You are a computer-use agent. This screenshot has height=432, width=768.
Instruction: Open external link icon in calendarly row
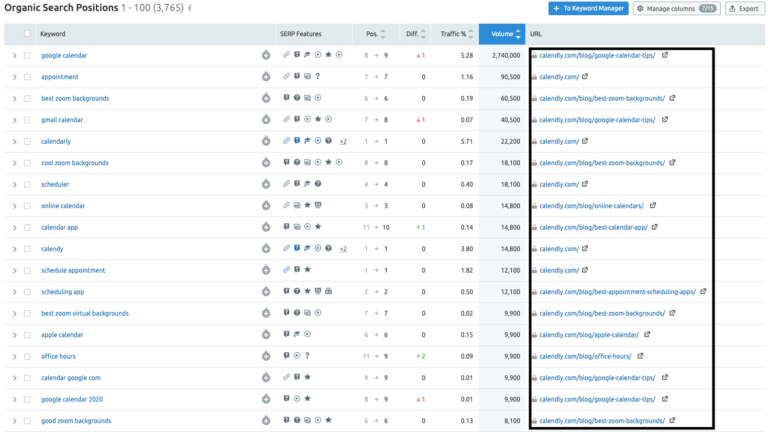(x=585, y=141)
